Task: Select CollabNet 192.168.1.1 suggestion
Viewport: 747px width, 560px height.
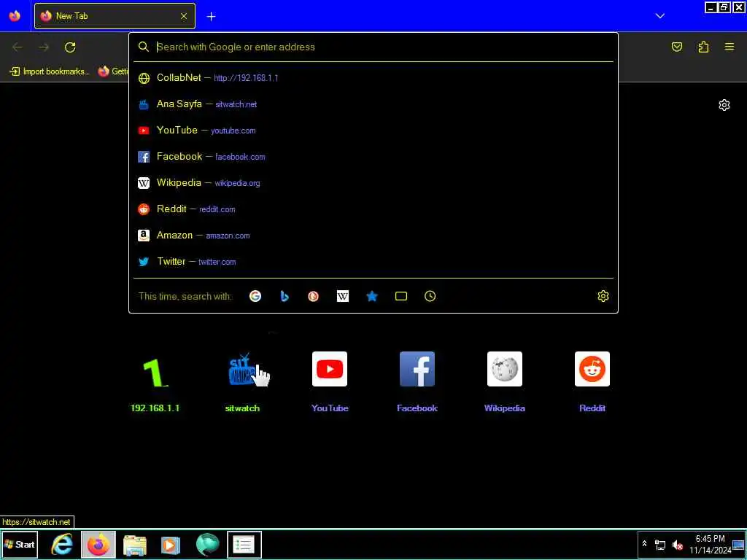Action: tap(373, 77)
